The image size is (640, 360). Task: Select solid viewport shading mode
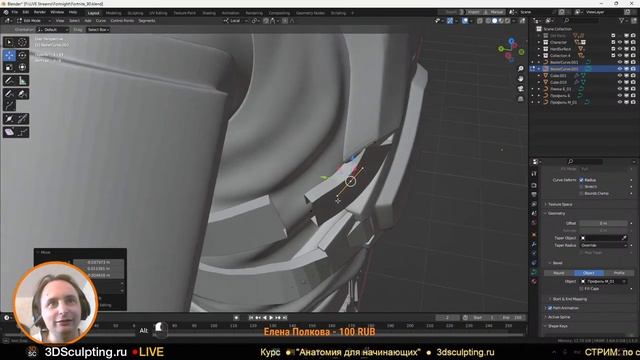495,20
